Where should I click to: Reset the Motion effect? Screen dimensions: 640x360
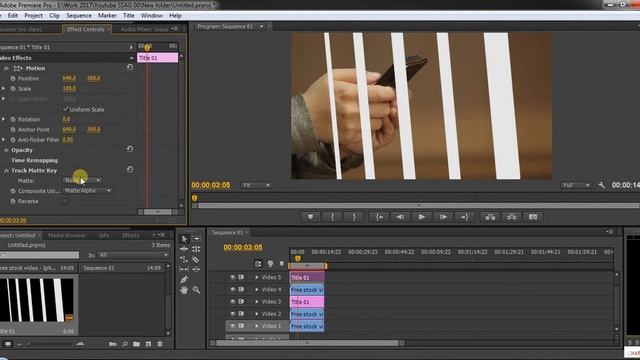pyautogui.click(x=130, y=67)
